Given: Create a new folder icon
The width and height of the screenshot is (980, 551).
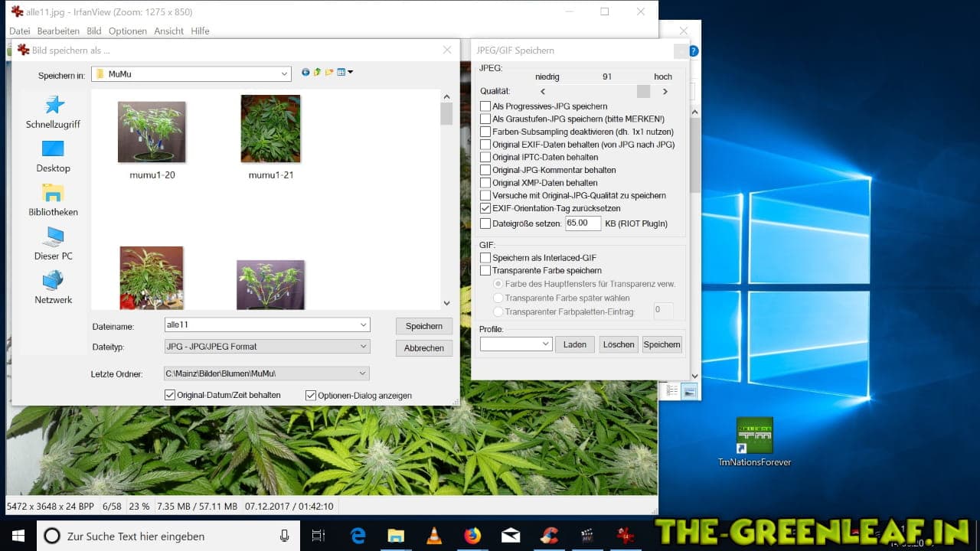Looking at the screenshot, I should click(x=329, y=73).
